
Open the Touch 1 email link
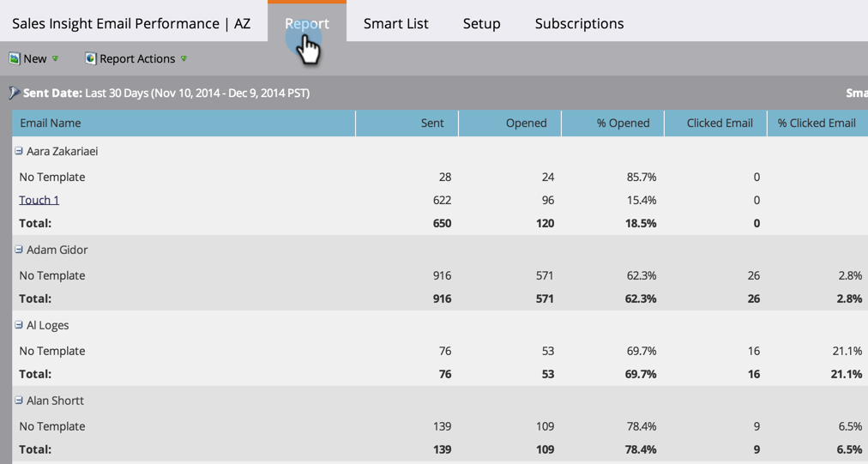click(x=39, y=200)
